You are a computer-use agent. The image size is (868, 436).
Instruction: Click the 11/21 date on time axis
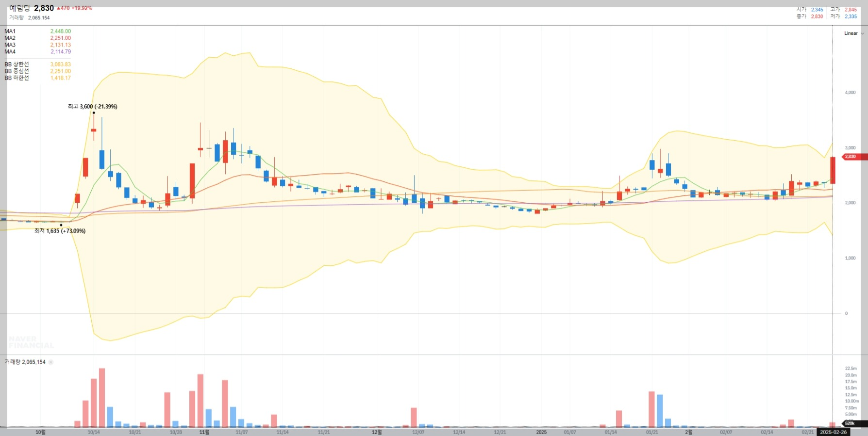324,432
